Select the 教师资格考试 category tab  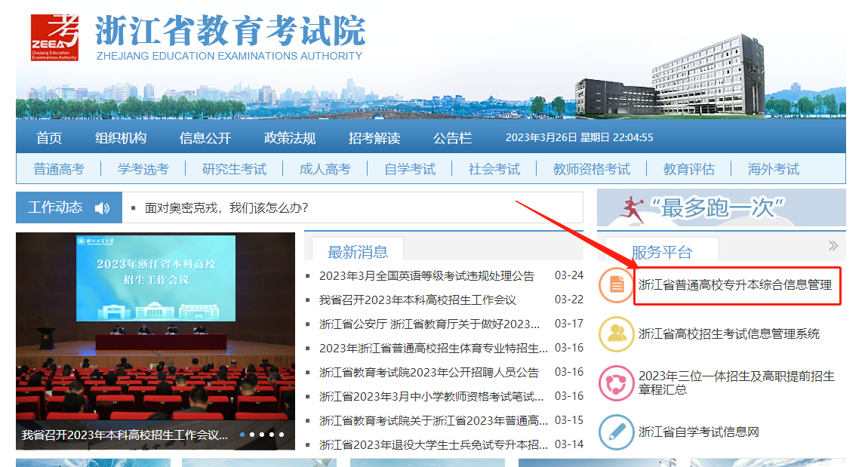[592, 169]
